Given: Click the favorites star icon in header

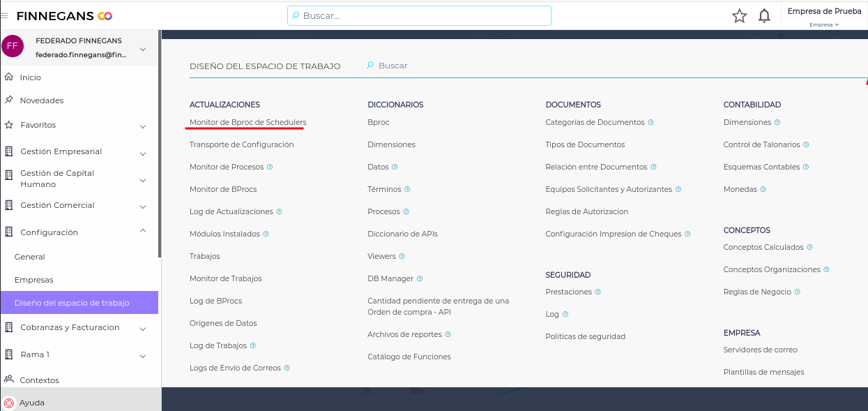Looking at the screenshot, I should click(x=740, y=16).
